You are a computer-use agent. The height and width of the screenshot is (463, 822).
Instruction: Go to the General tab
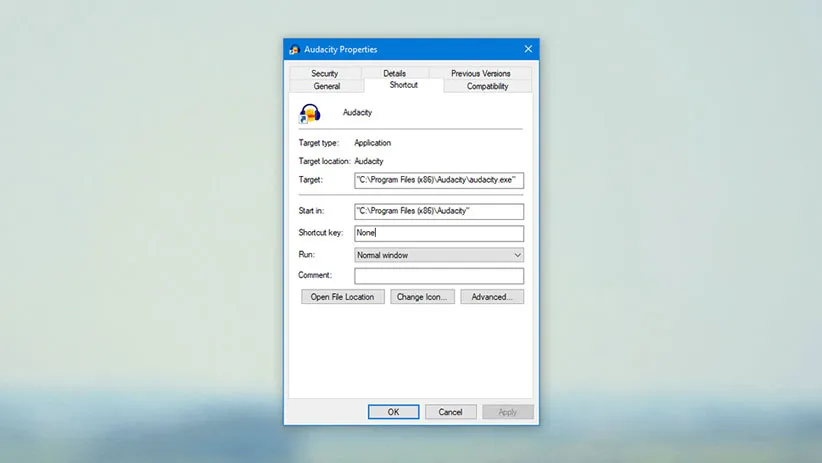(x=327, y=86)
